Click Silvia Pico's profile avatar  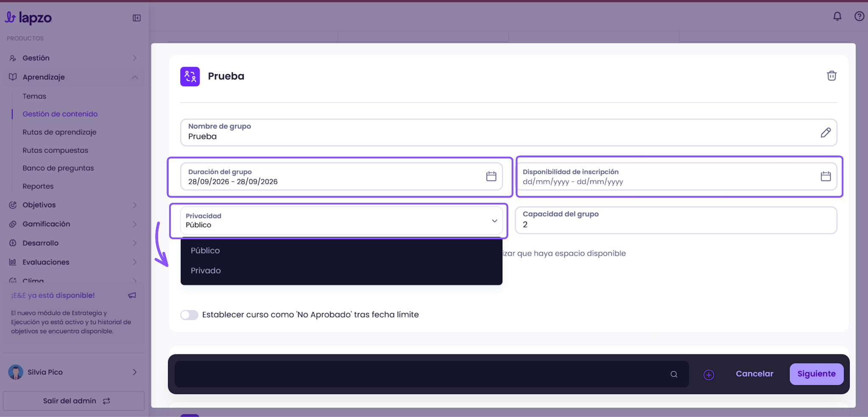16,372
